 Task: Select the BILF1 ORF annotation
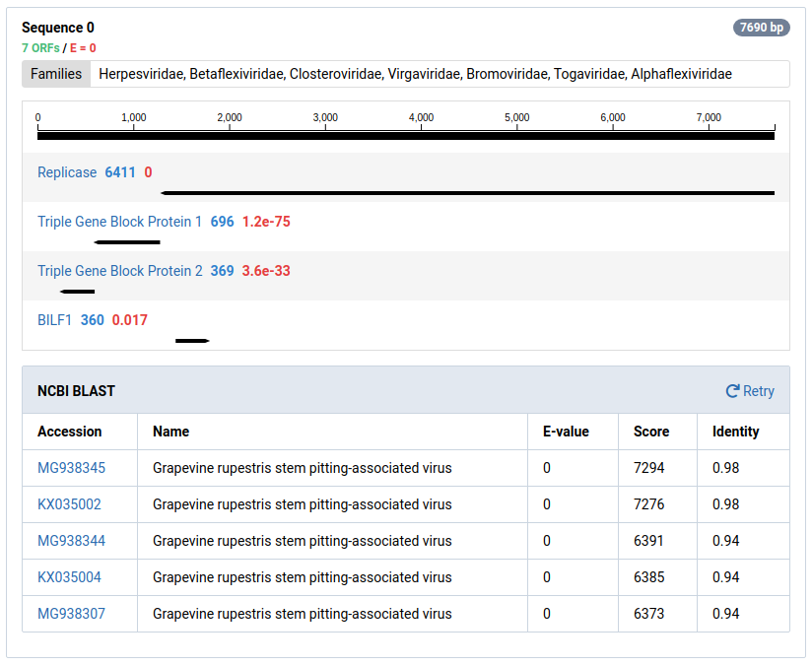(x=54, y=319)
